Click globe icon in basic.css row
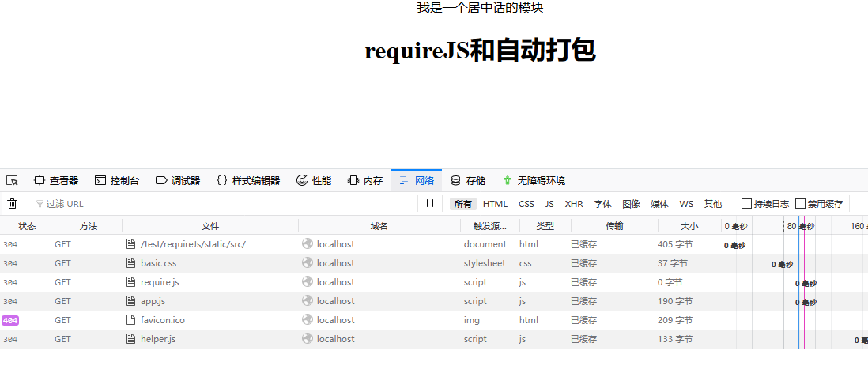The width and height of the screenshot is (868, 377). click(x=308, y=263)
